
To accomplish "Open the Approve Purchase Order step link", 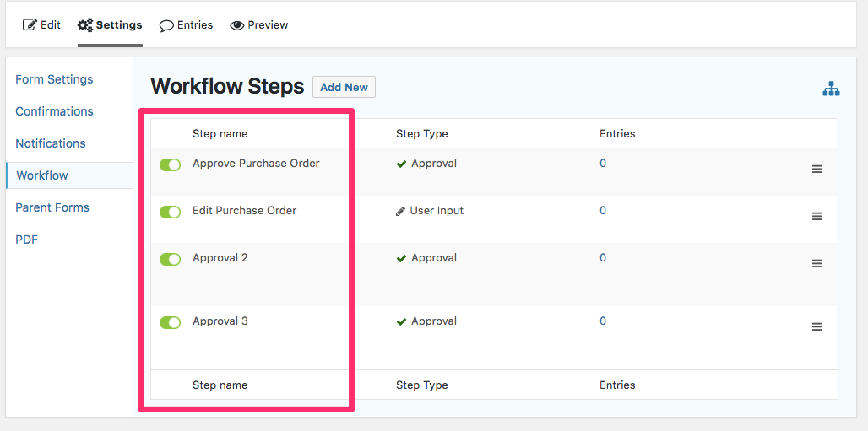I will (256, 164).
